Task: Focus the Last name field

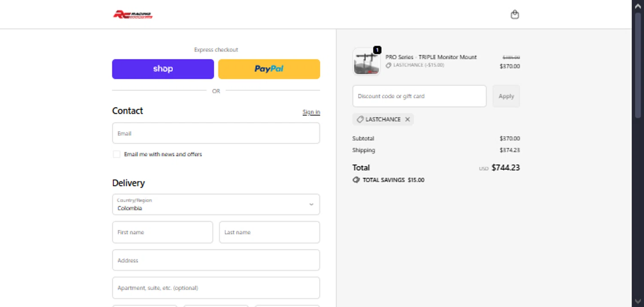Action: [270, 232]
